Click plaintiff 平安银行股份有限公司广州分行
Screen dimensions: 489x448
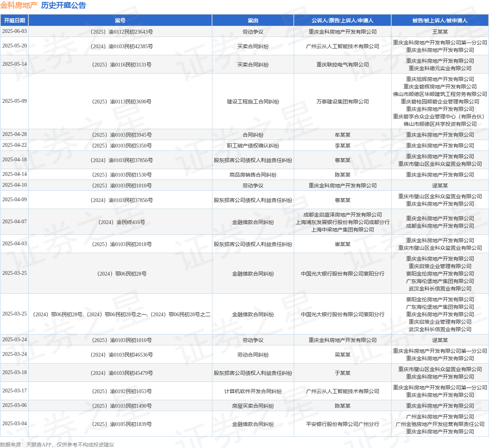click(343, 424)
